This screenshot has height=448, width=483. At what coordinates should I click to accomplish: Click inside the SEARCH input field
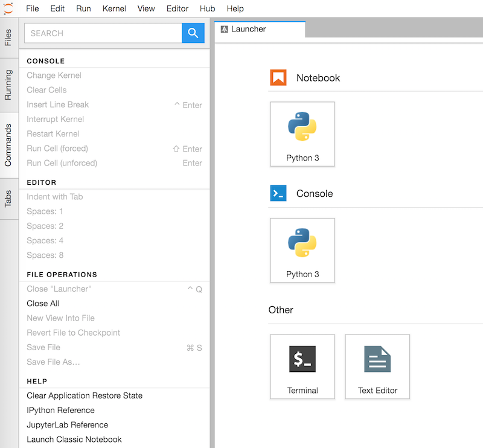pos(103,33)
